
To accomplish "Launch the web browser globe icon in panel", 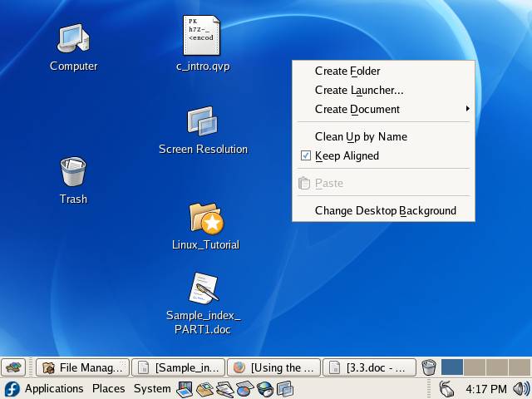I will (265, 388).
